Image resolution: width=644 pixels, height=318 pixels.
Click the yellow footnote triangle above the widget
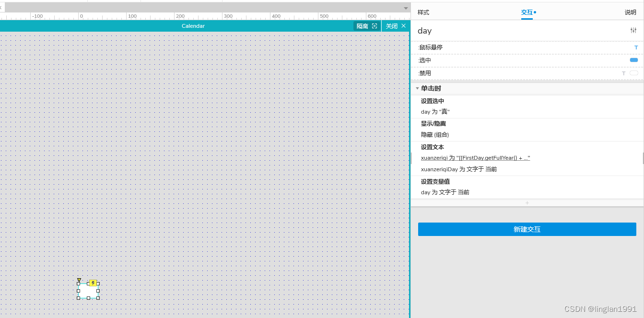click(79, 280)
